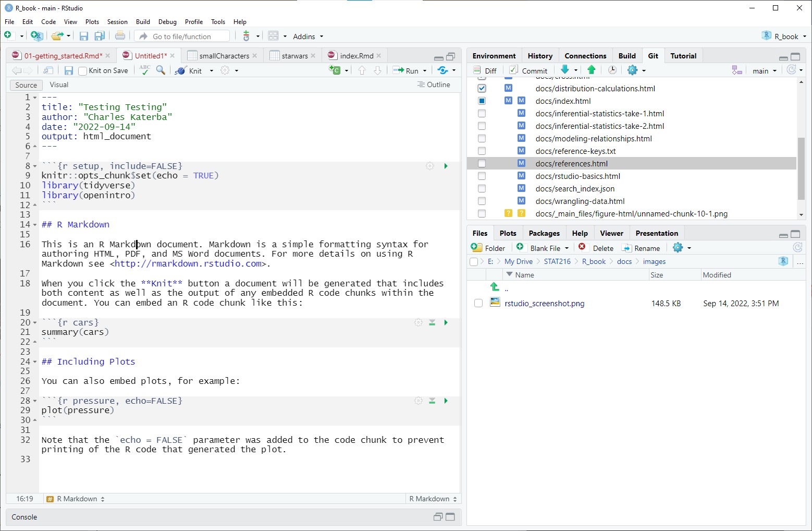
Task: Insert a new code chunk icon
Action: pyautogui.click(x=335, y=70)
